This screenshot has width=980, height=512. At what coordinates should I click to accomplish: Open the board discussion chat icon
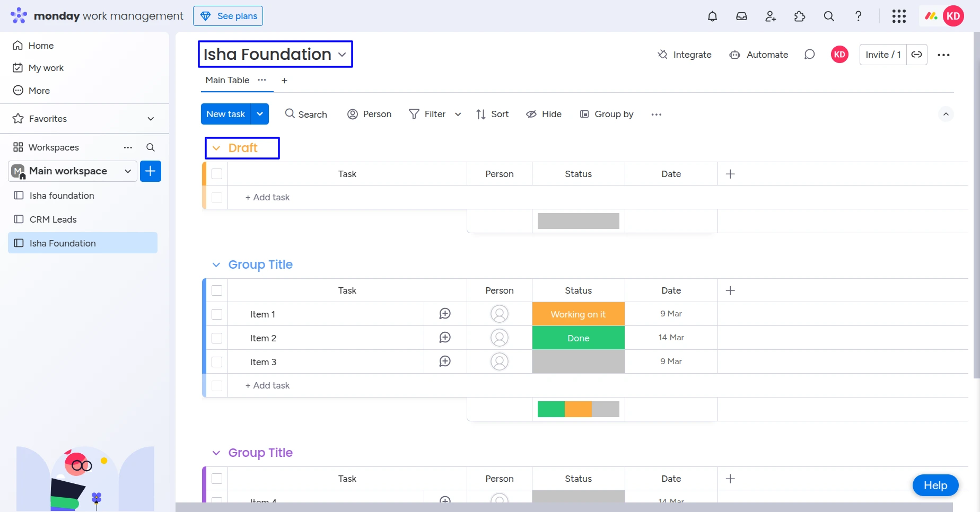coord(809,55)
